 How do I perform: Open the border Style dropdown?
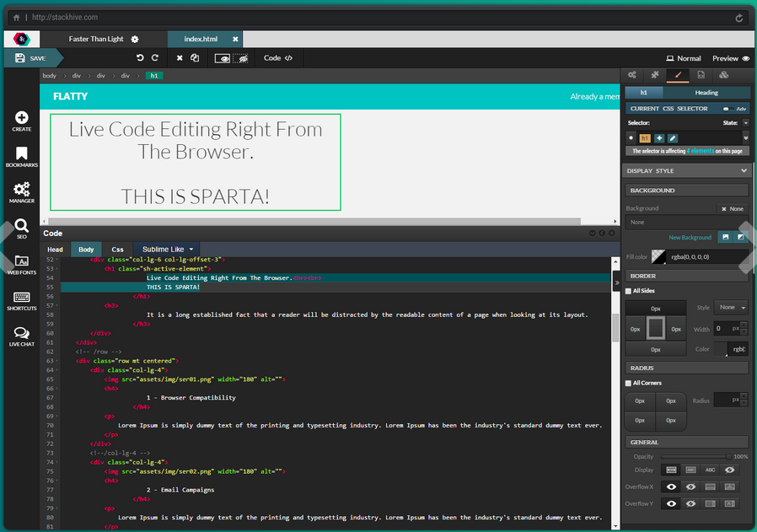[730, 308]
